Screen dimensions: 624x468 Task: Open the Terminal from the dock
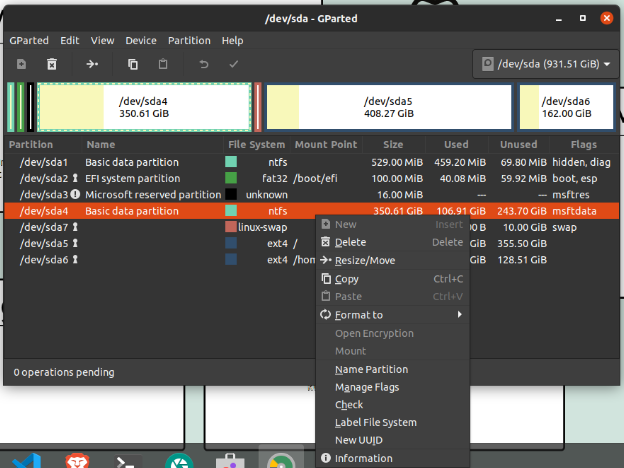128,461
